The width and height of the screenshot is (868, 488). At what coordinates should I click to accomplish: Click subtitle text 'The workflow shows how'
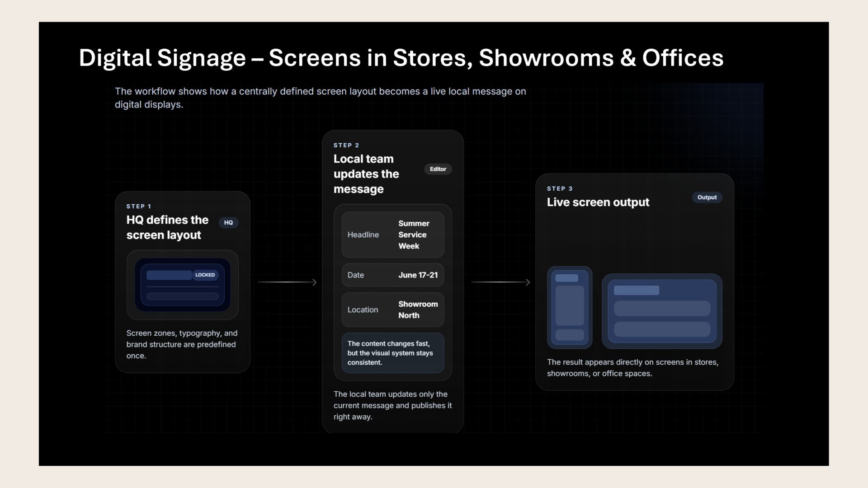[321, 98]
